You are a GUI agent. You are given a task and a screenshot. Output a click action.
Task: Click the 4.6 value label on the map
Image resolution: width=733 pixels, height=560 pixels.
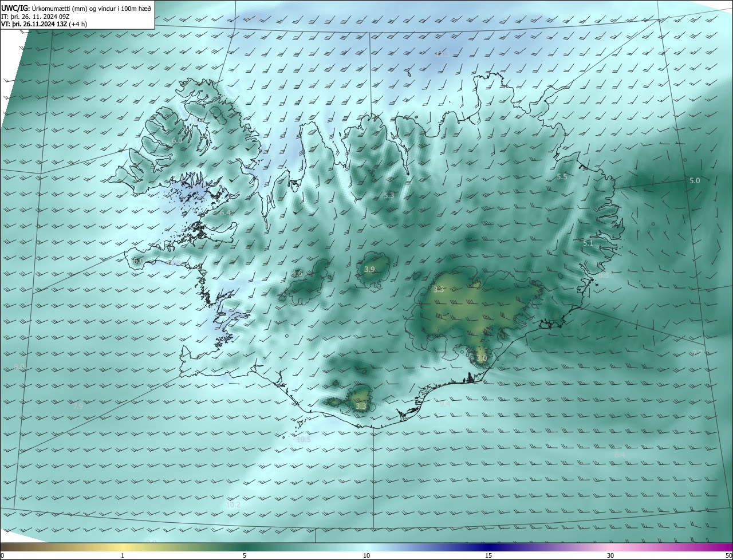click(297, 274)
